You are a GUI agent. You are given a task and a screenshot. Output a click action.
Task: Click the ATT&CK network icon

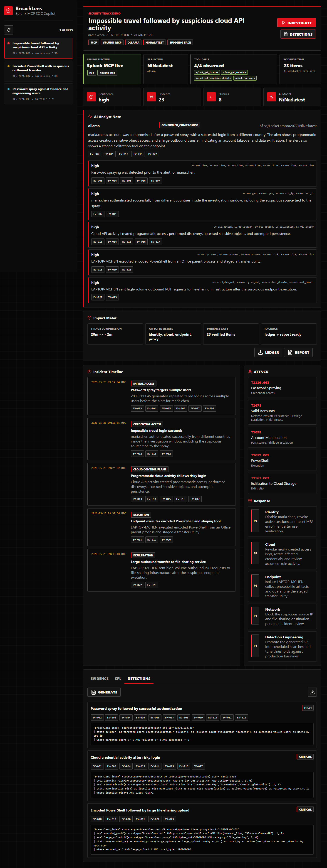pos(250,372)
